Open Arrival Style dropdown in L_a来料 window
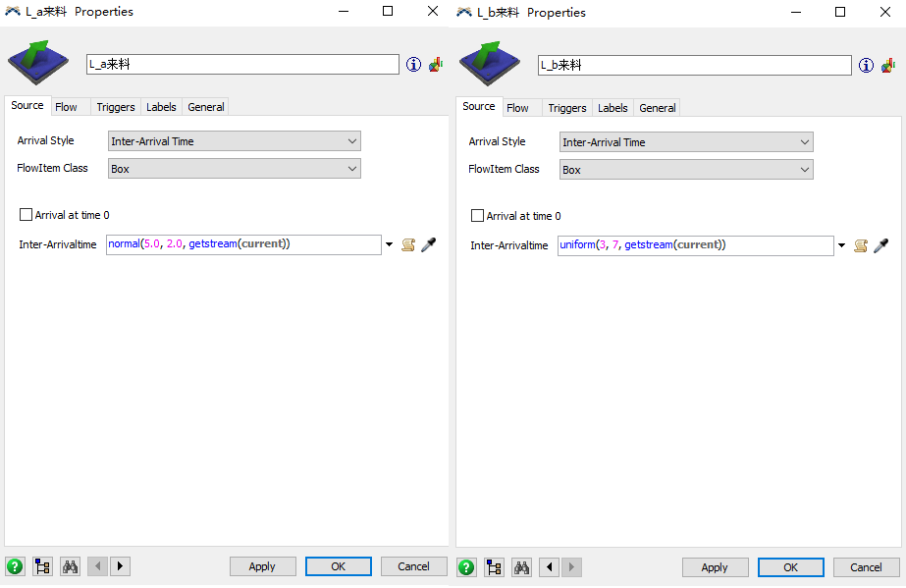Viewport: 906px width, 588px height. [x=235, y=141]
